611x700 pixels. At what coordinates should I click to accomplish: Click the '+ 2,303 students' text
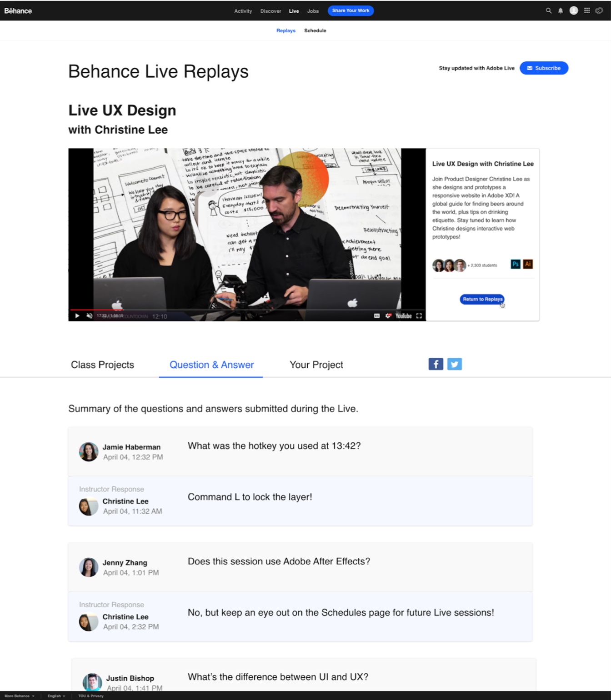click(x=482, y=265)
